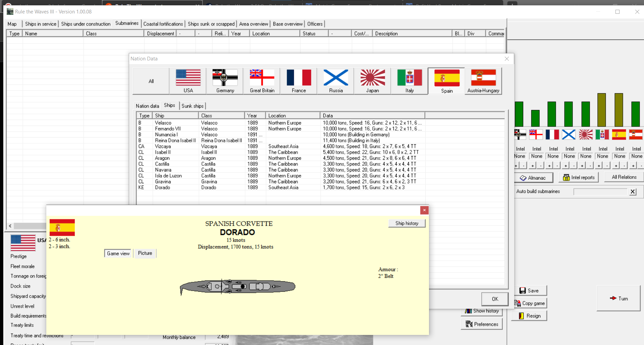Switch ship card to Picture
The image size is (644, 345).
point(145,253)
